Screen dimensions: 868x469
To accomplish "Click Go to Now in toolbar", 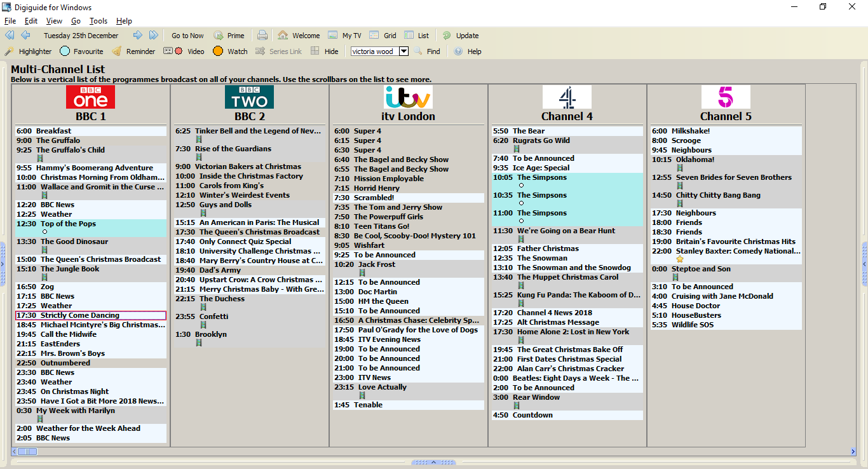I will (187, 36).
